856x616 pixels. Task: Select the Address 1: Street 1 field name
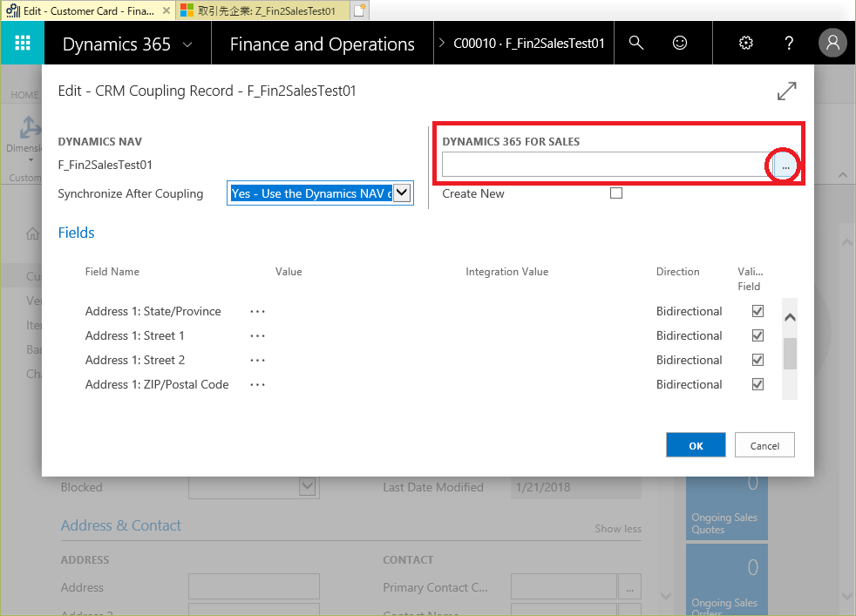pos(134,335)
